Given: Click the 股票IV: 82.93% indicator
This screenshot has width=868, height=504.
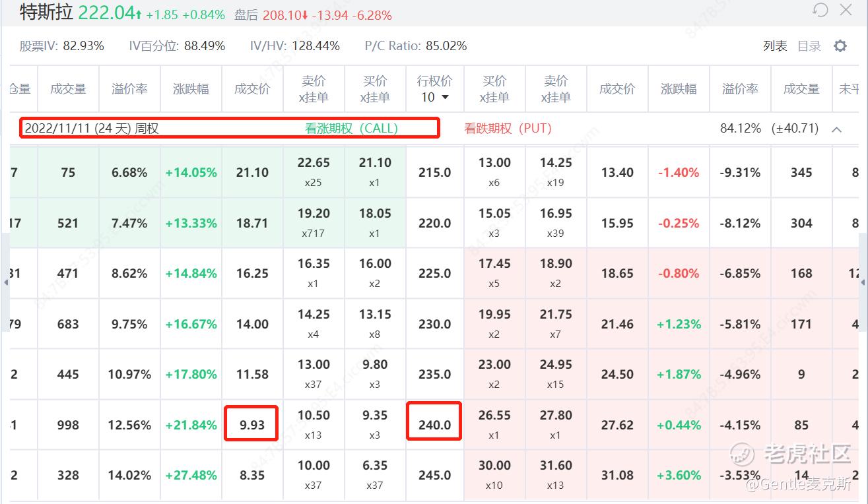Looking at the screenshot, I should click(62, 46).
